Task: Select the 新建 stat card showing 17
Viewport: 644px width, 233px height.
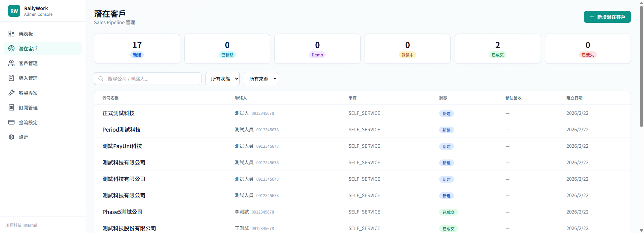Action: point(137,49)
